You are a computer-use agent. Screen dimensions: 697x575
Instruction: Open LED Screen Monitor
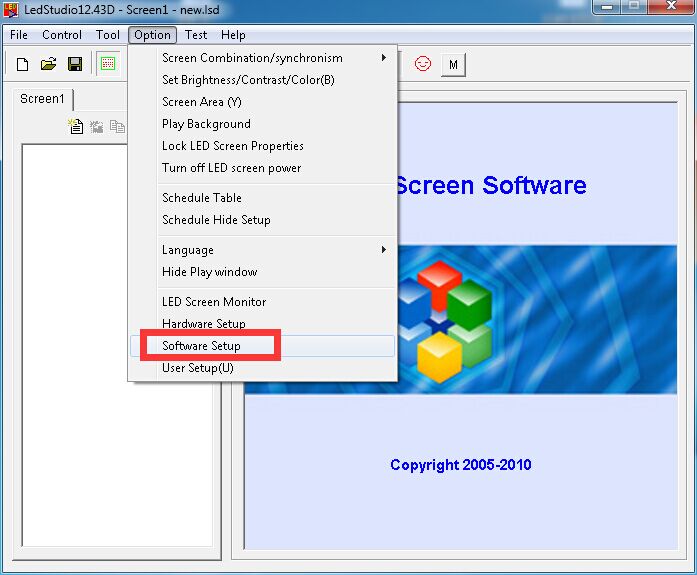click(x=262, y=302)
